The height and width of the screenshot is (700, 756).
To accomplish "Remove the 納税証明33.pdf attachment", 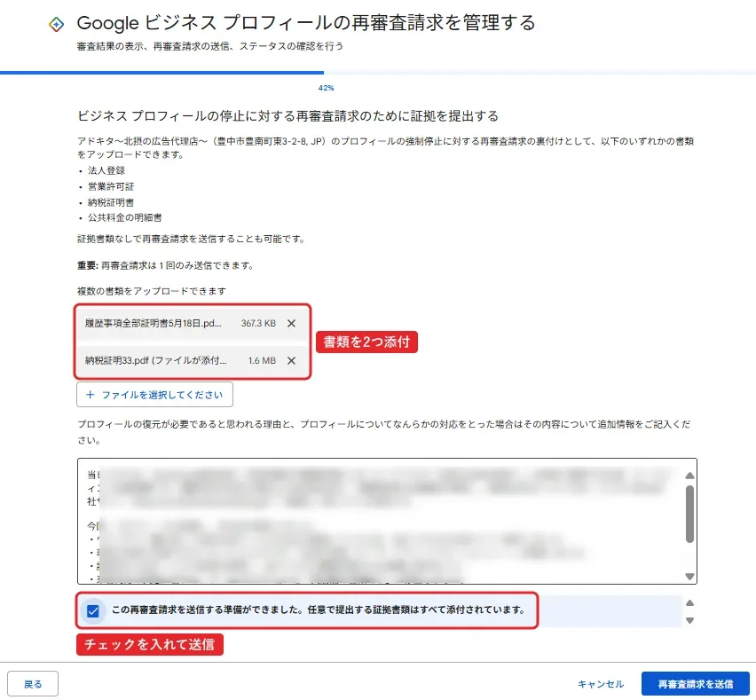I will [x=291, y=360].
